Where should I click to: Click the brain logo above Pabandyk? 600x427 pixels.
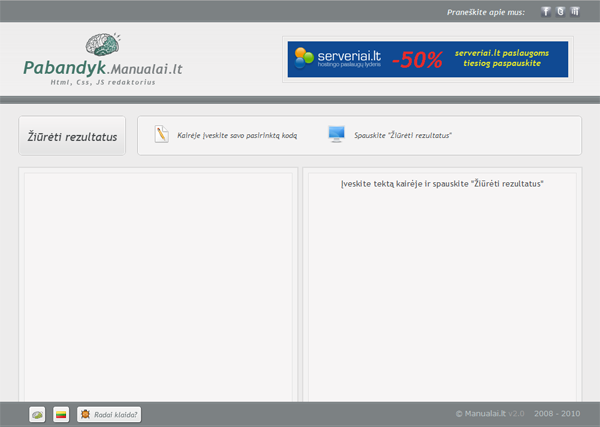pos(103,45)
